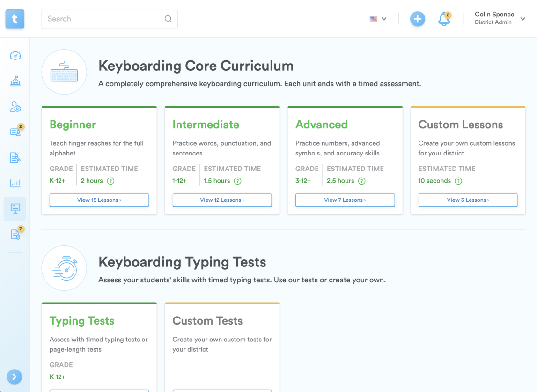
Task: Click the blue plus add button
Action: 418,19
